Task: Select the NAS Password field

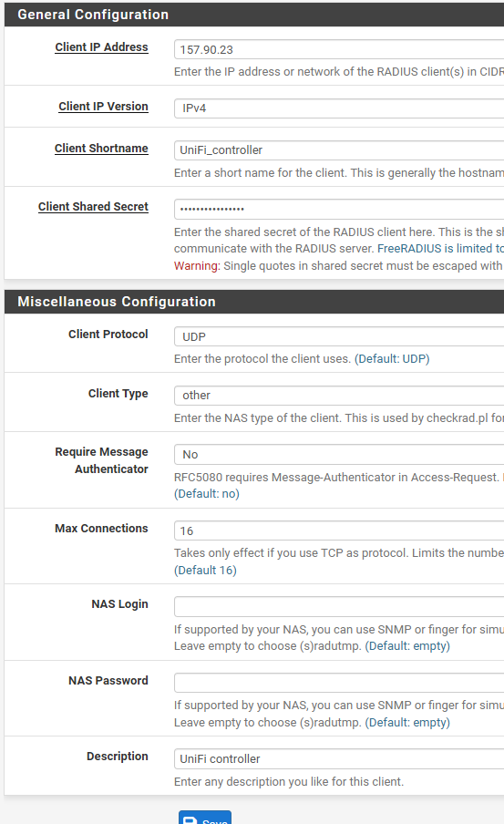Action: click(339, 683)
